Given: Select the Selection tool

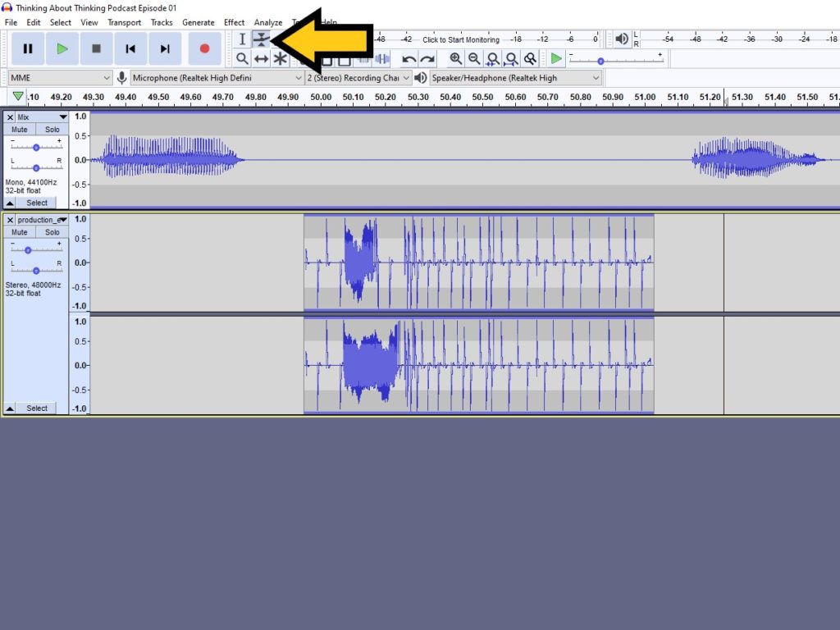Looking at the screenshot, I should [x=242, y=39].
